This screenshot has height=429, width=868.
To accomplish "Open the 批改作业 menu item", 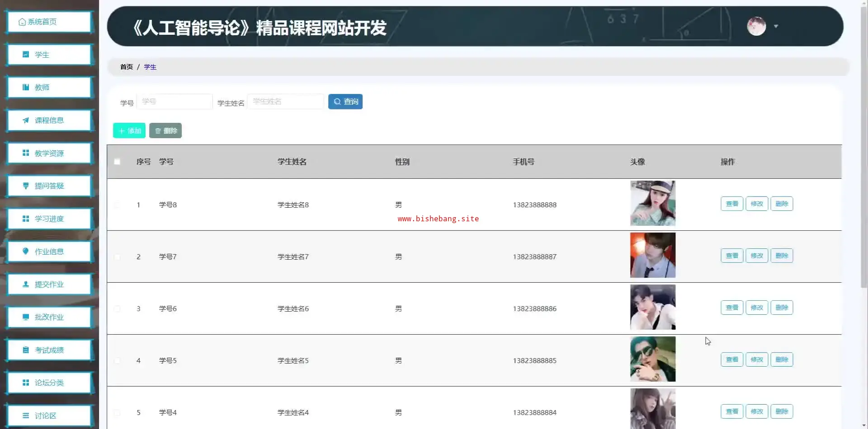I will click(50, 317).
